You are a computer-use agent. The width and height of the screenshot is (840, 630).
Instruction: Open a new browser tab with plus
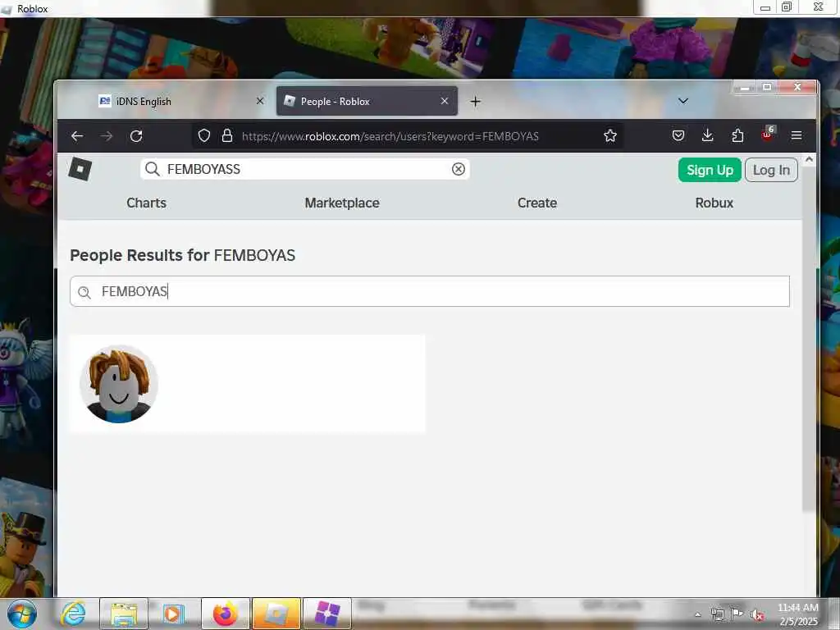(475, 101)
